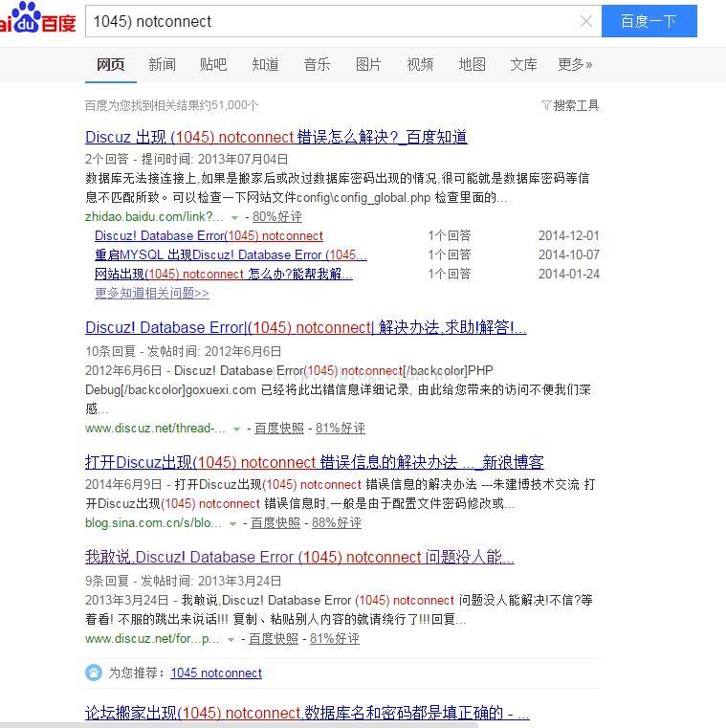This screenshot has height=728, width=726.
Task: Open result '打开Discuz出现(1045) notconnect 错误信息的解决办法 新浪博客'
Action: (x=315, y=462)
